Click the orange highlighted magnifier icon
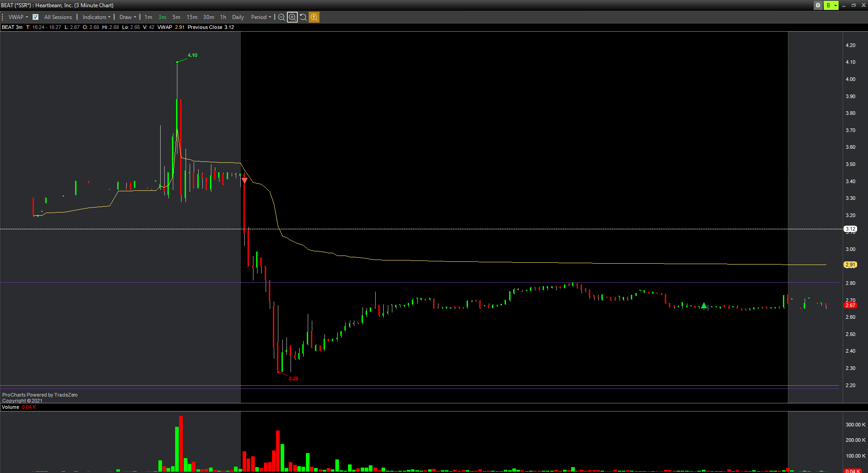This screenshot has width=868, height=473. click(314, 17)
